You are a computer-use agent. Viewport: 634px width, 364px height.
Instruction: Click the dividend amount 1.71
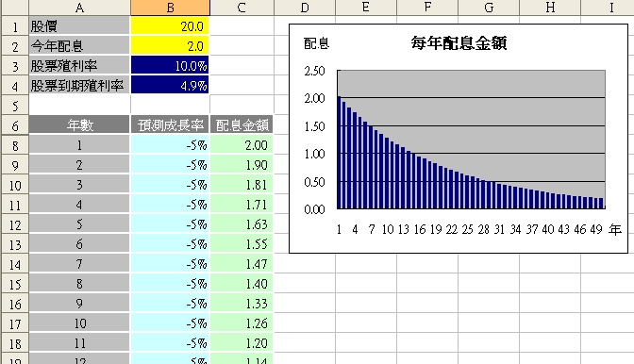coord(242,205)
